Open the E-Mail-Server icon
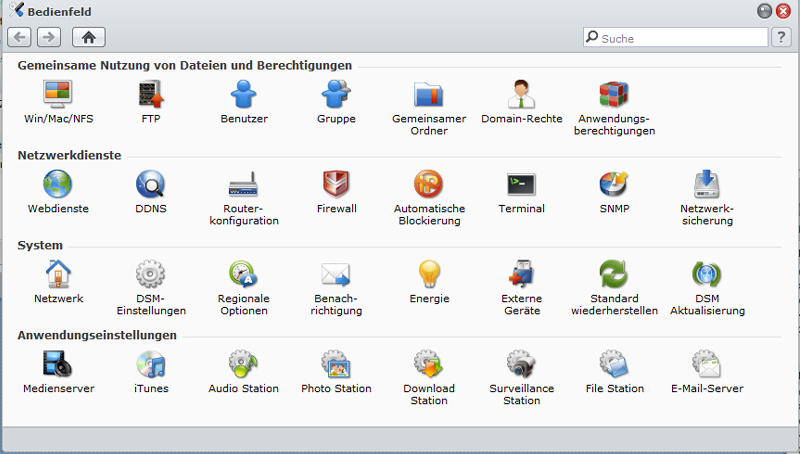Image resolution: width=800 pixels, height=454 pixels. coord(707,364)
